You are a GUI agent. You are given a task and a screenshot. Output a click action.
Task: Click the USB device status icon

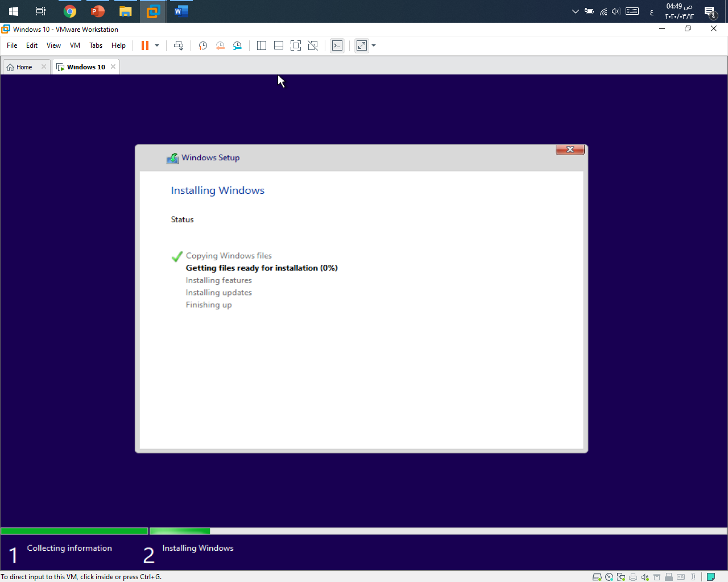669,577
